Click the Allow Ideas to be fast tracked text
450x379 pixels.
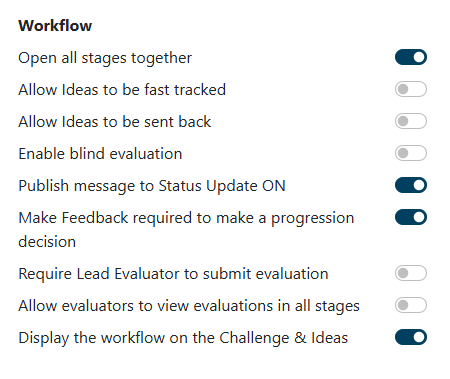122,90
